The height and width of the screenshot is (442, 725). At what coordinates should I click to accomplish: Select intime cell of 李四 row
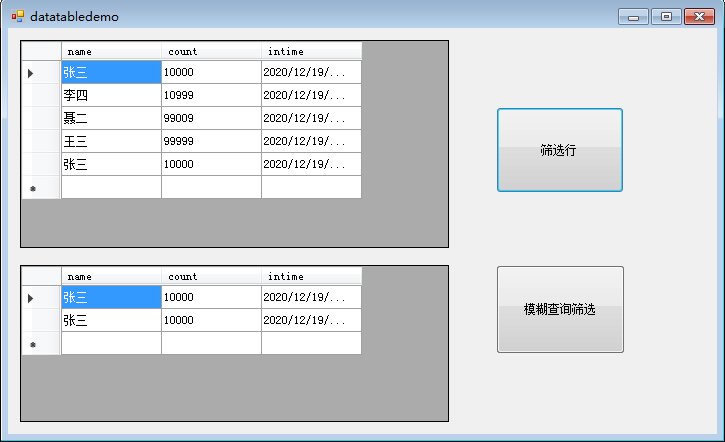click(x=311, y=95)
